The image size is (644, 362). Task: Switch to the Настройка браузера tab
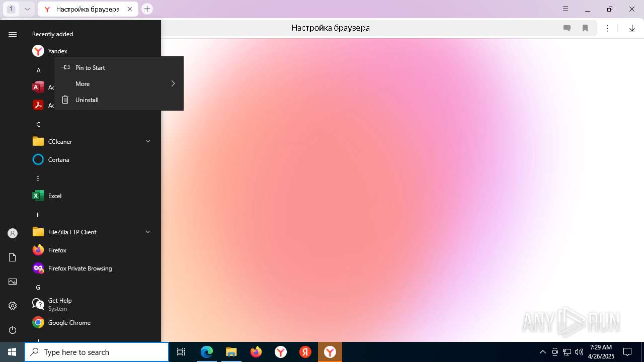[87, 9]
